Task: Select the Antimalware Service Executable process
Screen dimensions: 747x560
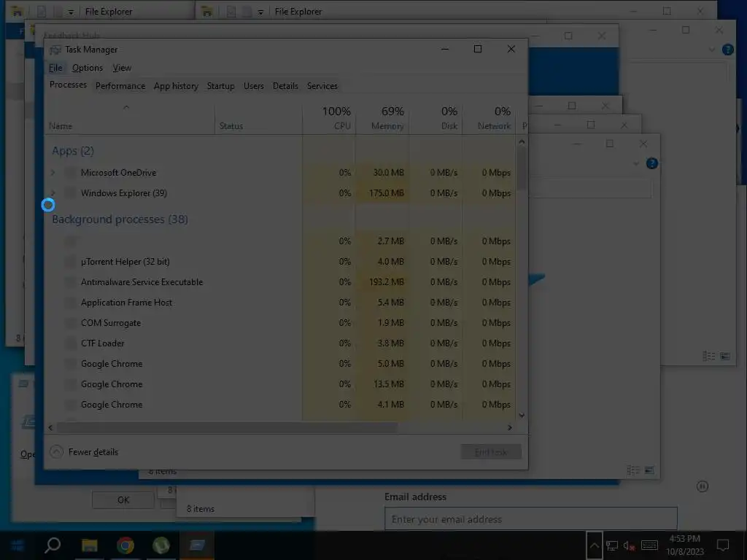Action: pyautogui.click(x=281, y=282)
